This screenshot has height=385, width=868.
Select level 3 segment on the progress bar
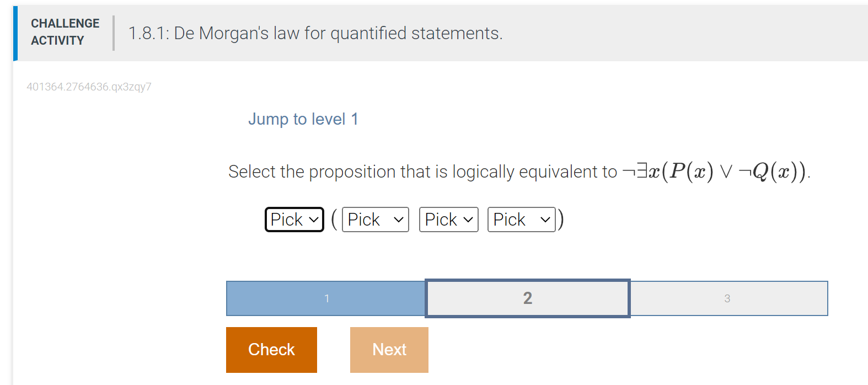click(x=728, y=298)
